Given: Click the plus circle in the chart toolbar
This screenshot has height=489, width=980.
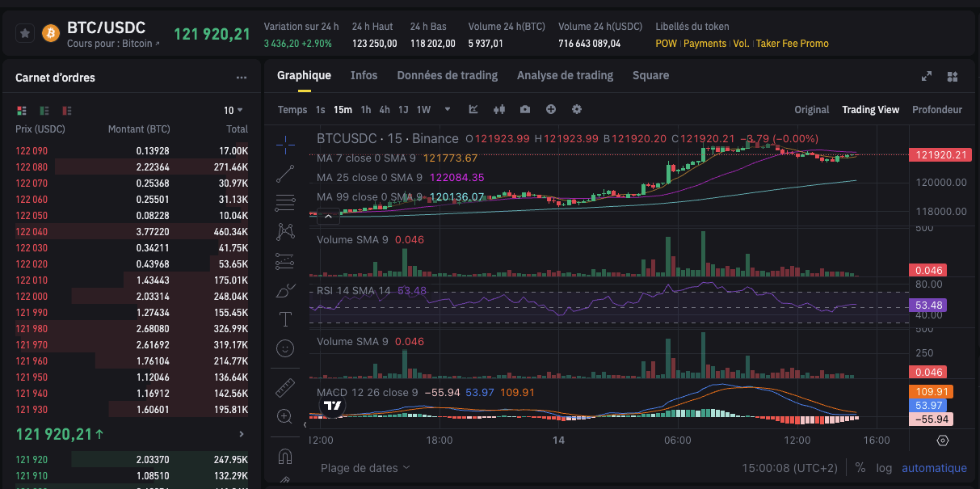Looking at the screenshot, I should pyautogui.click(x=551, y=109).
